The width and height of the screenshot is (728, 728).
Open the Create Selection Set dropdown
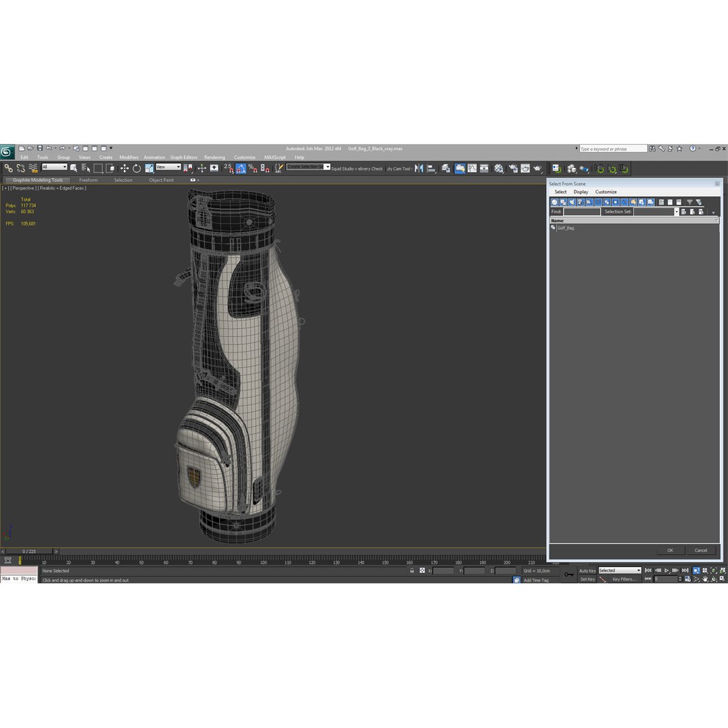coord(328,166)
